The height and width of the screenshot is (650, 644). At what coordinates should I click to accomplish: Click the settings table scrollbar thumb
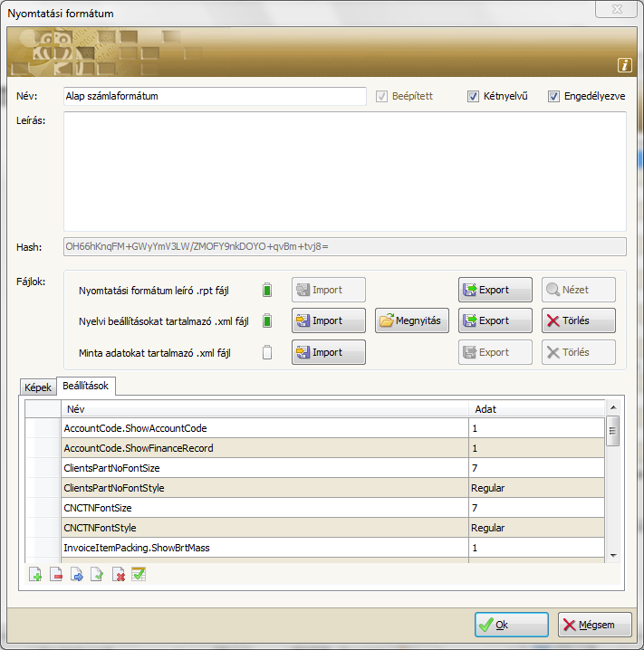[x=613, y=431]
